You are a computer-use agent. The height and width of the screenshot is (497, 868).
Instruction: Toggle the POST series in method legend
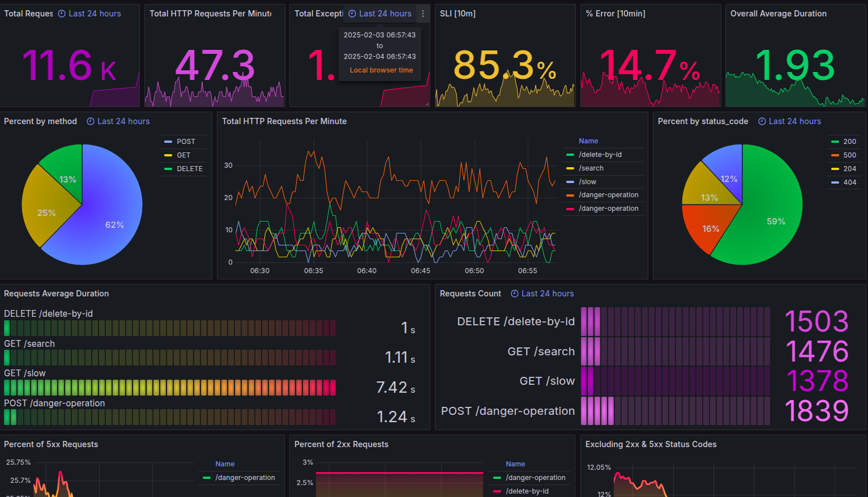[186, 142]
